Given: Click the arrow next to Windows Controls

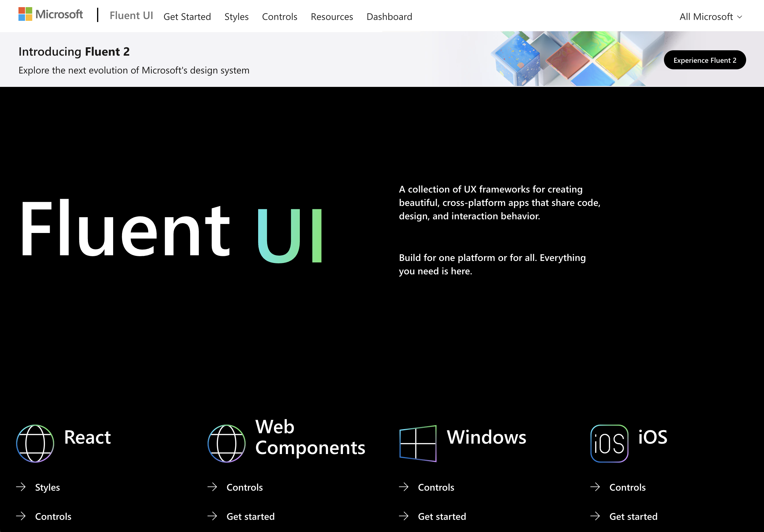Looking at the screenshot, I should point(405,487).
